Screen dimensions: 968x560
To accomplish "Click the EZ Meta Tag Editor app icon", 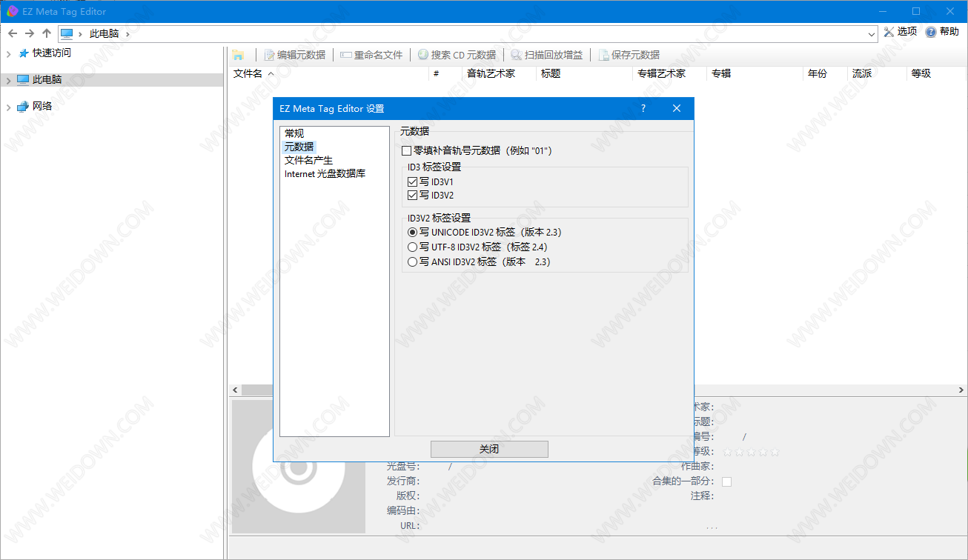I will [x=12, y=11].
